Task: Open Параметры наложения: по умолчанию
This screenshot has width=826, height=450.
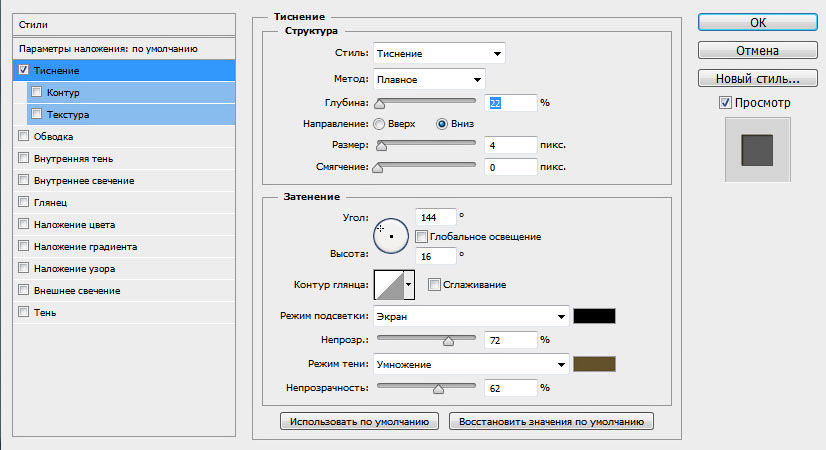Action: click(x=124, y=48)
